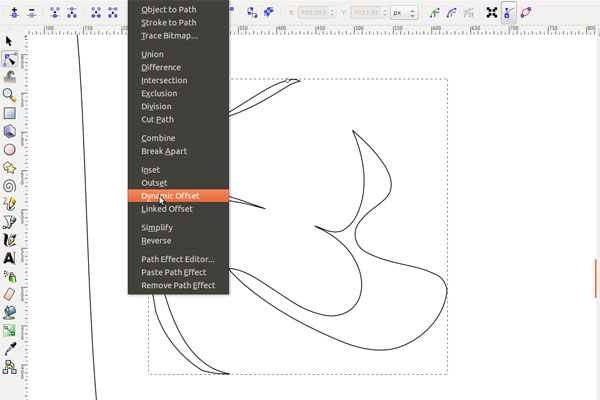Select the Gradient tool
Viewport: 600px width, 400px height.
coord(10,330)
